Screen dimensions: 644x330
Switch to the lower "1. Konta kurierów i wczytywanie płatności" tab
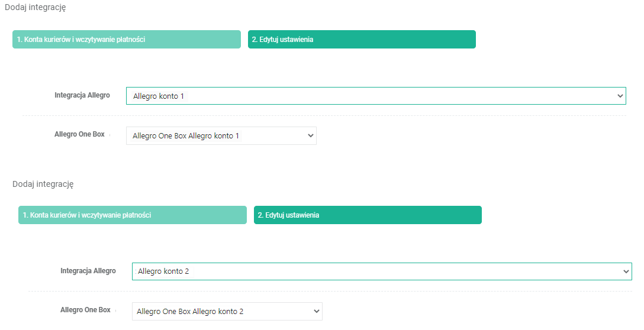coord(132,215)
